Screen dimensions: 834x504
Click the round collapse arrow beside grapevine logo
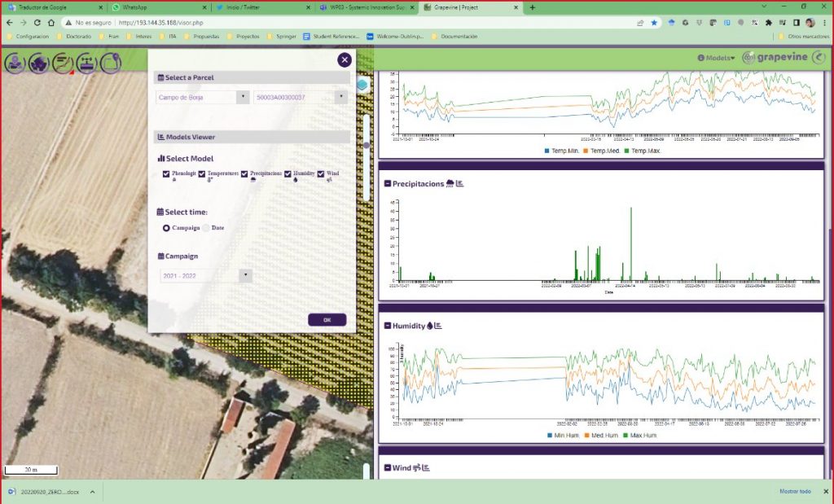pyautogui.click(x=819, y=58)
